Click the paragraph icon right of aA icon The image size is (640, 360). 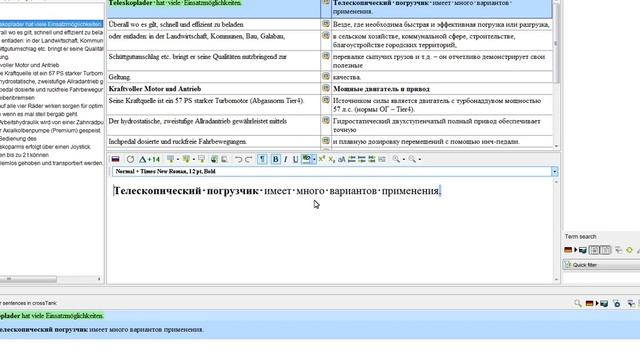pos(351,159)
